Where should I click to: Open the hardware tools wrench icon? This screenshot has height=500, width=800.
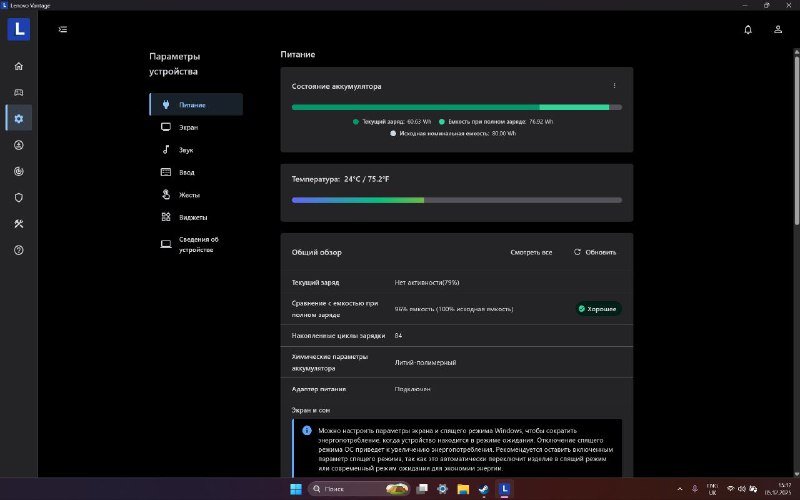(19, 224)
